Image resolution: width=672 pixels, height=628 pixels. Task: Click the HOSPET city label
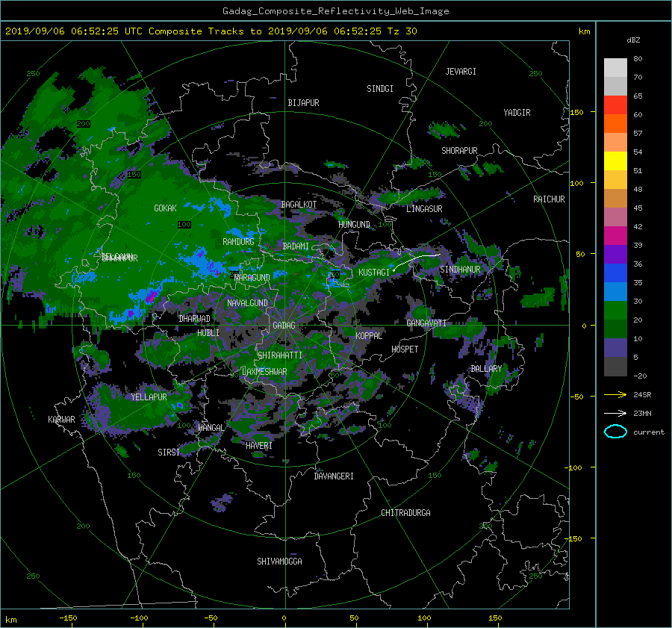405,349
